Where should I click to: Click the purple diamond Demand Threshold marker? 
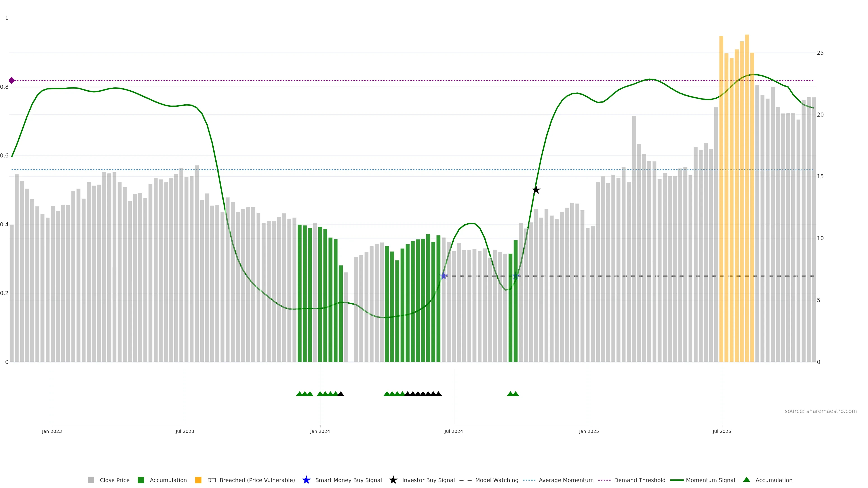point(12,80)
